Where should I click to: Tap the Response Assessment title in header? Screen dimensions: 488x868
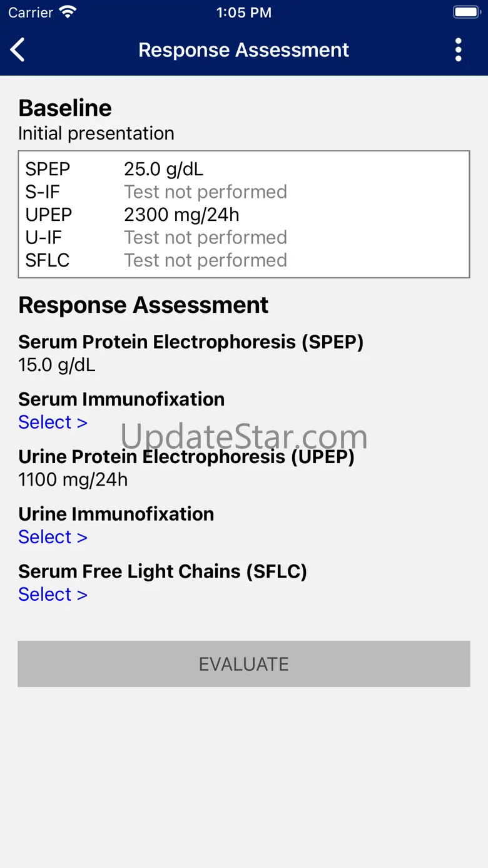[243, 50]
